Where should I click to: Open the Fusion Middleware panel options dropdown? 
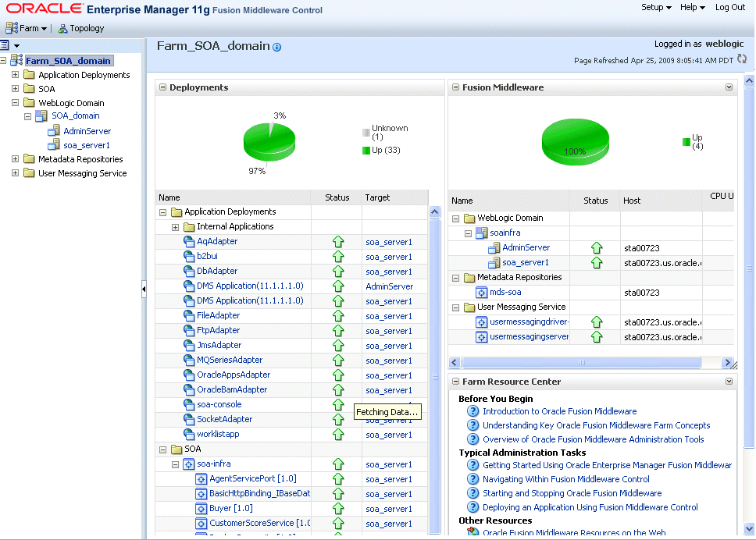(x=729, y=87)
